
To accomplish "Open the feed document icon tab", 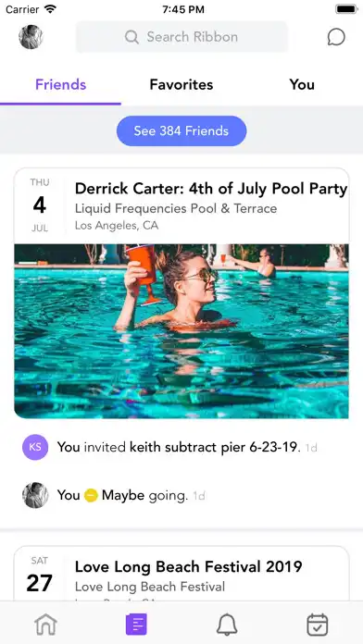I will pos(136,625).
